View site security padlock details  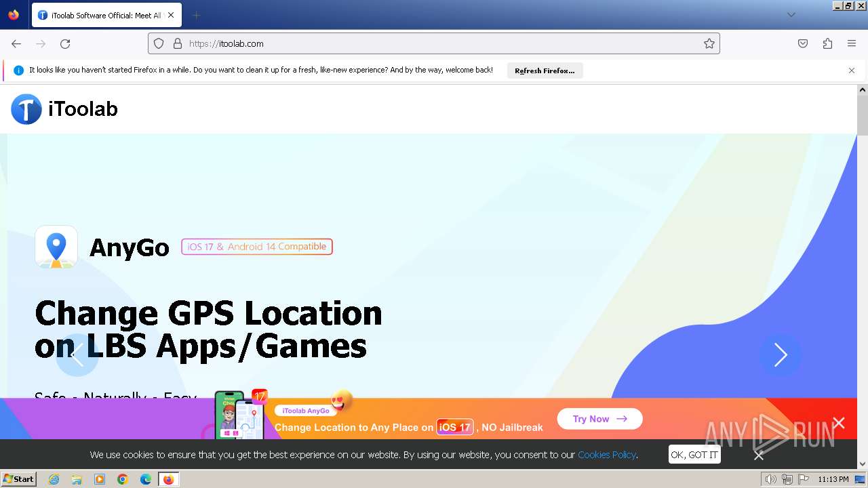click(x=178, y=43)
